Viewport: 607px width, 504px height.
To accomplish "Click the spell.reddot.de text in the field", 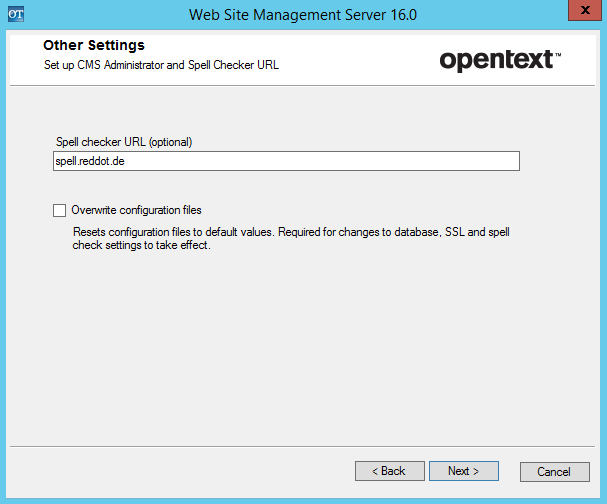I will point(90,161).
